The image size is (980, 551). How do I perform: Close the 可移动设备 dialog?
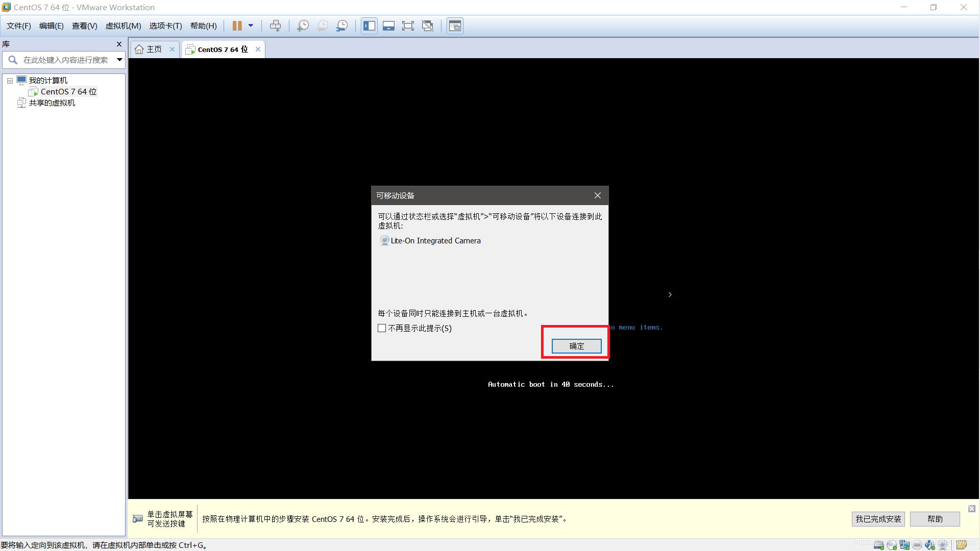tap(597, 195)
